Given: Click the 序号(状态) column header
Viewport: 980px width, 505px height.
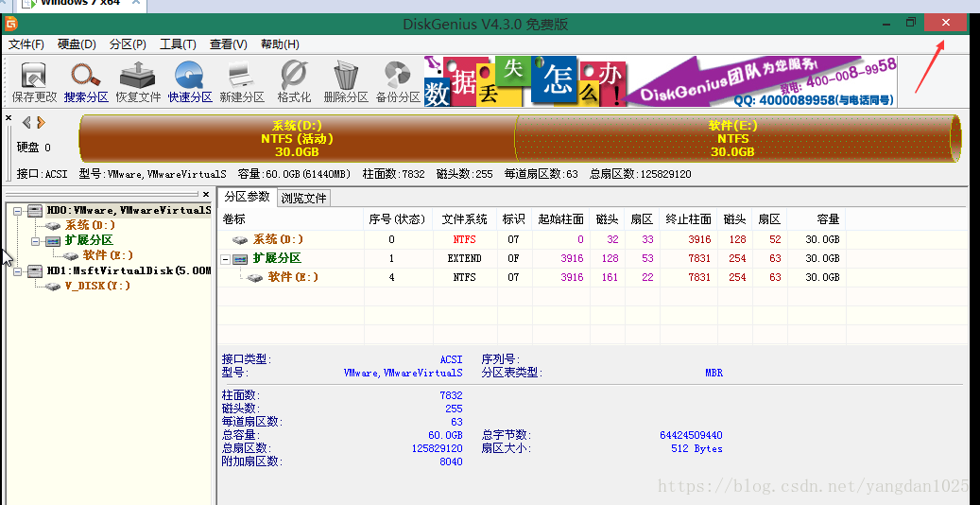Looking at the screenshot, I should tap(398, 219).
